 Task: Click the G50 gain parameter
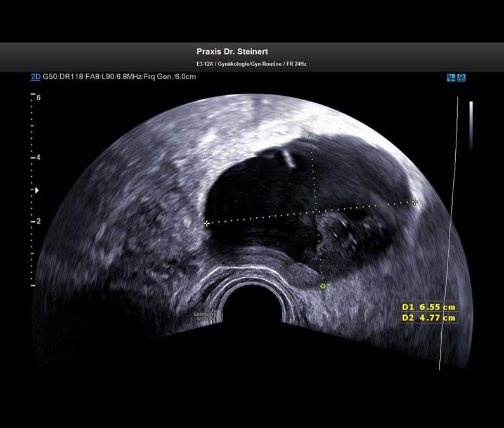click(x=51, y=77)
